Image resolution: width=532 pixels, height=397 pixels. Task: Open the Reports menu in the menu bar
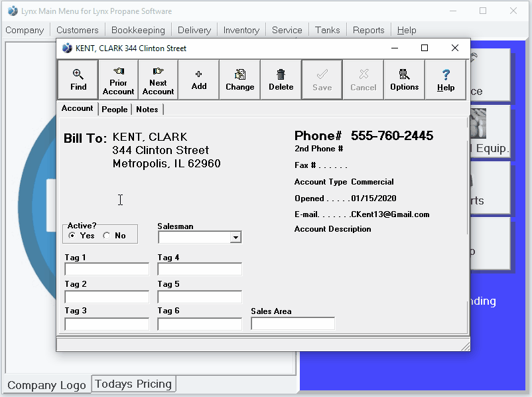pos(368,30)
